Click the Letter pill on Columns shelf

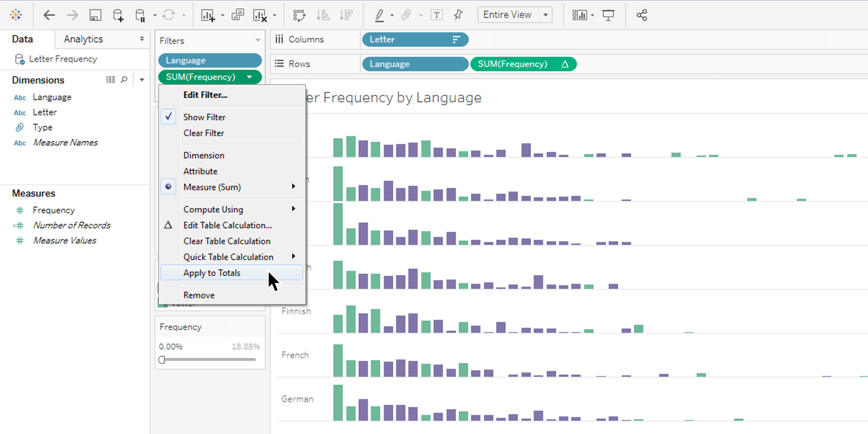tap(414, 40)
